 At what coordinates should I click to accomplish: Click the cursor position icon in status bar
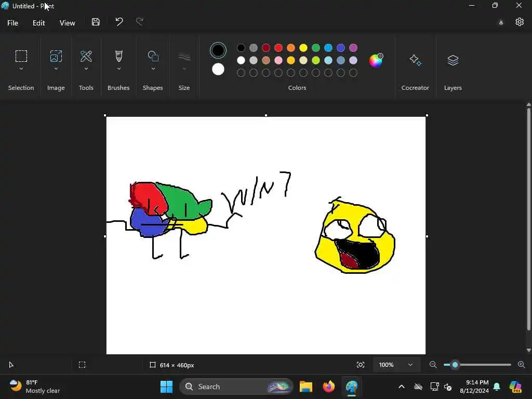coord(11,365)
